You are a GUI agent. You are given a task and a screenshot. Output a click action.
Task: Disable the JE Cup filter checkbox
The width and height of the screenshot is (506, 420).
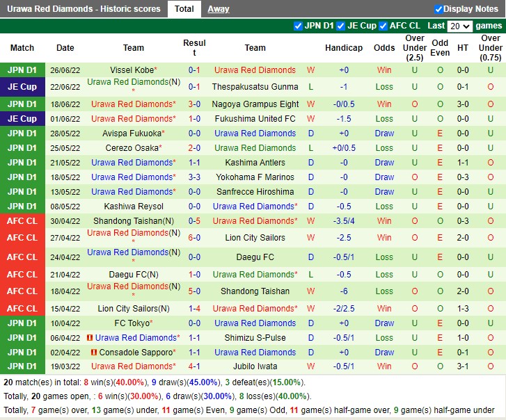coord(341,26)
